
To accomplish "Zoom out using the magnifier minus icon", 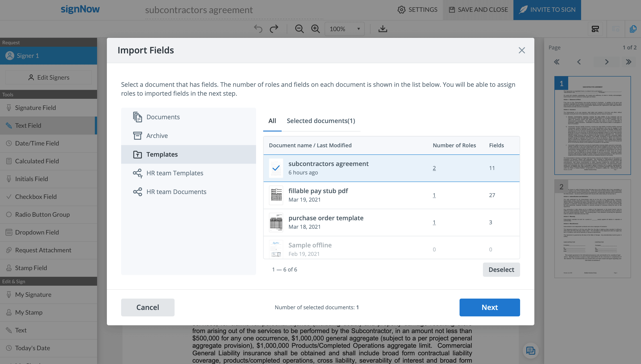I will point(299,29).
